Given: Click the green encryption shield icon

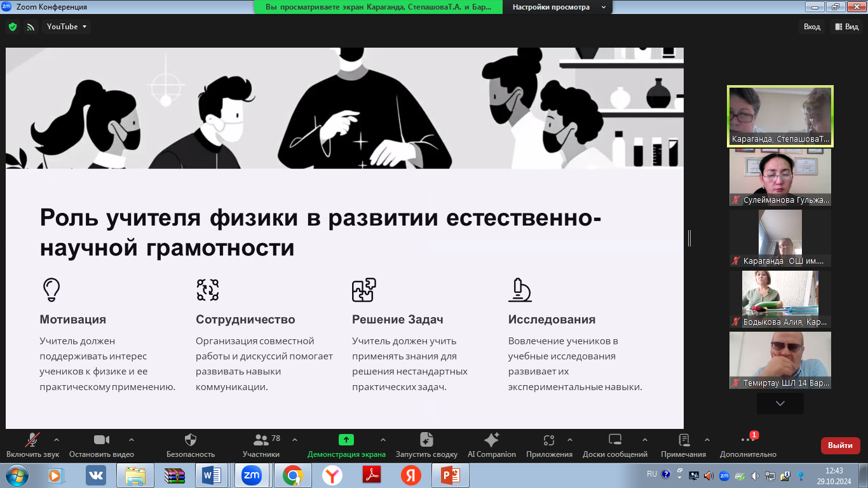Looking at the screenshot, I should coord(12,27).
